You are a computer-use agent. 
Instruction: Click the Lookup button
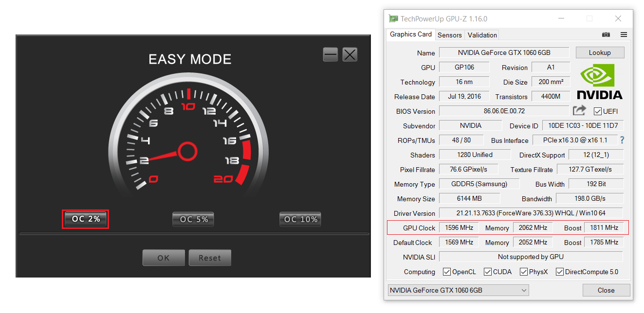pyautogui.click(x=600, y=52)
